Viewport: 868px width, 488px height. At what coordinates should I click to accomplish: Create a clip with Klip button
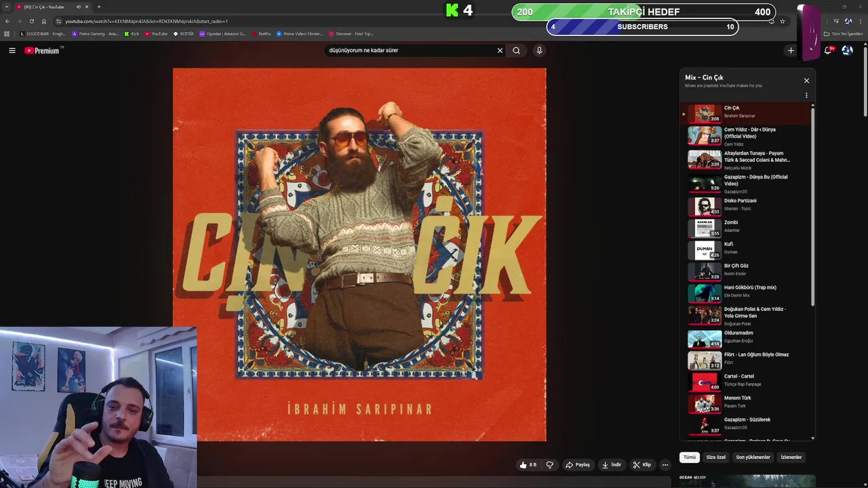[x=642, y=465]
